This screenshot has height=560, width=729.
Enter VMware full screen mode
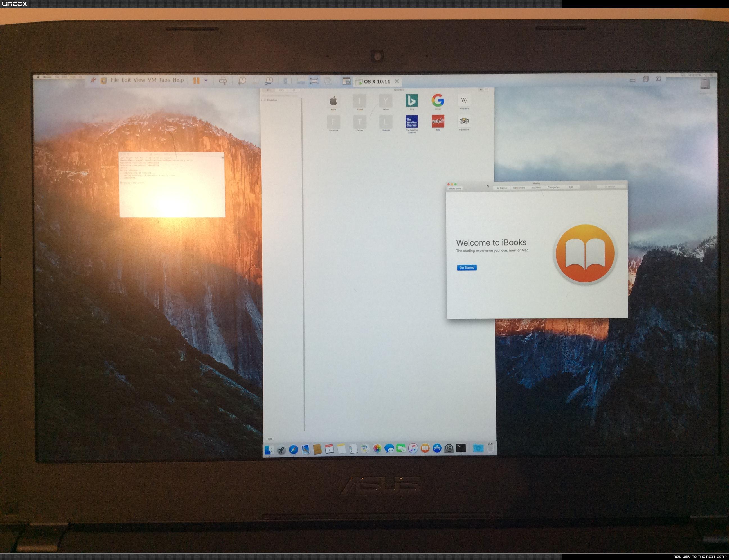pos(314,81)
